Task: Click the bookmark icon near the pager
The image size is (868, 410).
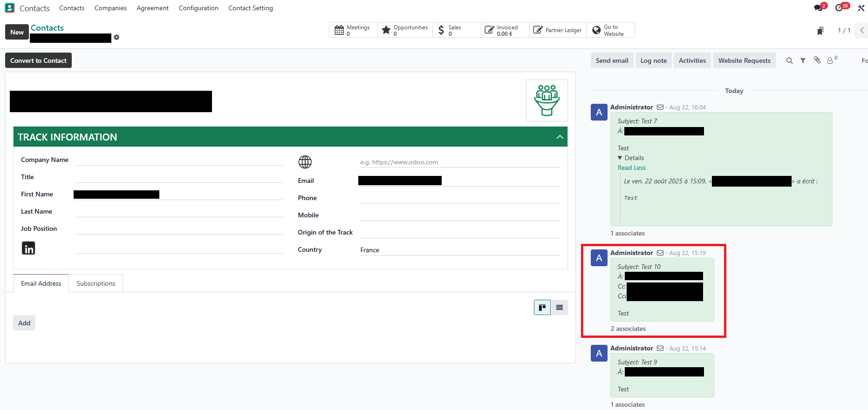Action: [820, 31]
